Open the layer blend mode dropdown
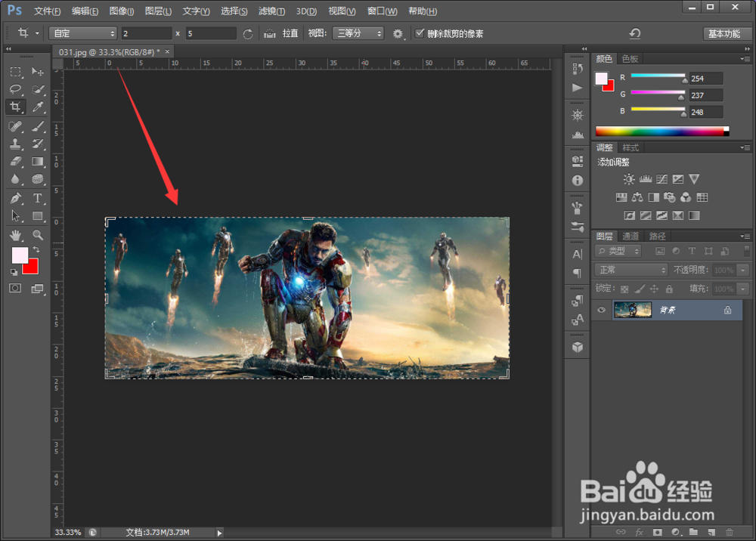This screenshot has width=756, height=541. coord(631,270)
